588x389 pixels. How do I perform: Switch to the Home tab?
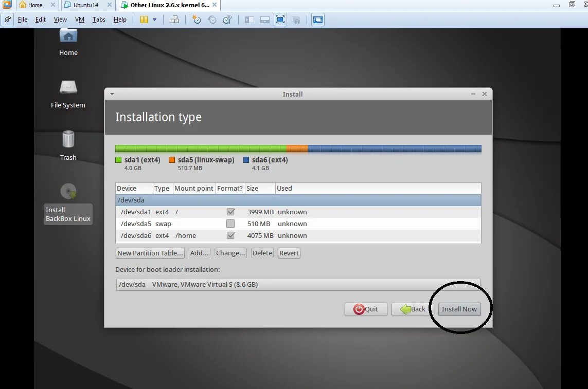(x=35, y=5)
